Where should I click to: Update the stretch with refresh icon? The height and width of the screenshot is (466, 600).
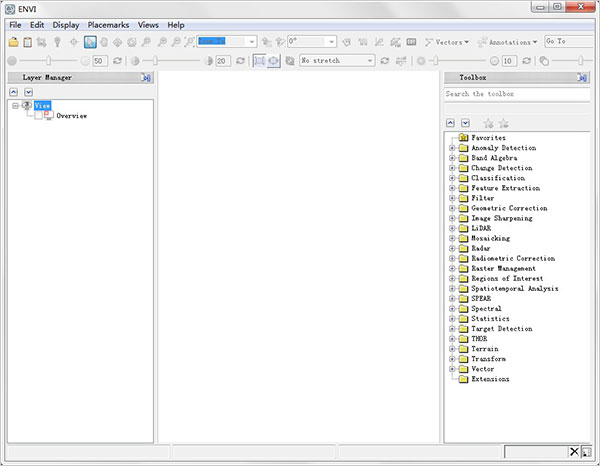(x=385, y=61)
